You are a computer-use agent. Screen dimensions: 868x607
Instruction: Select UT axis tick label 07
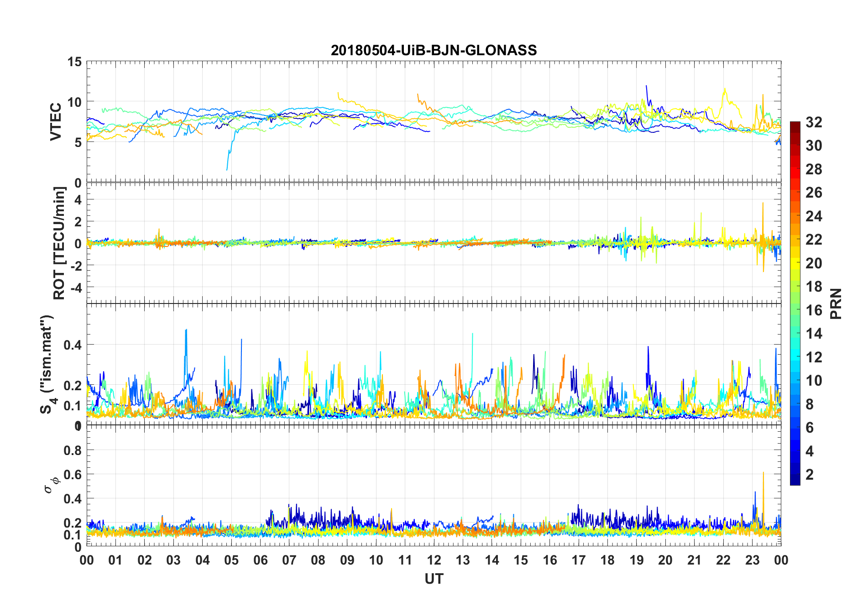pos(289,560)
